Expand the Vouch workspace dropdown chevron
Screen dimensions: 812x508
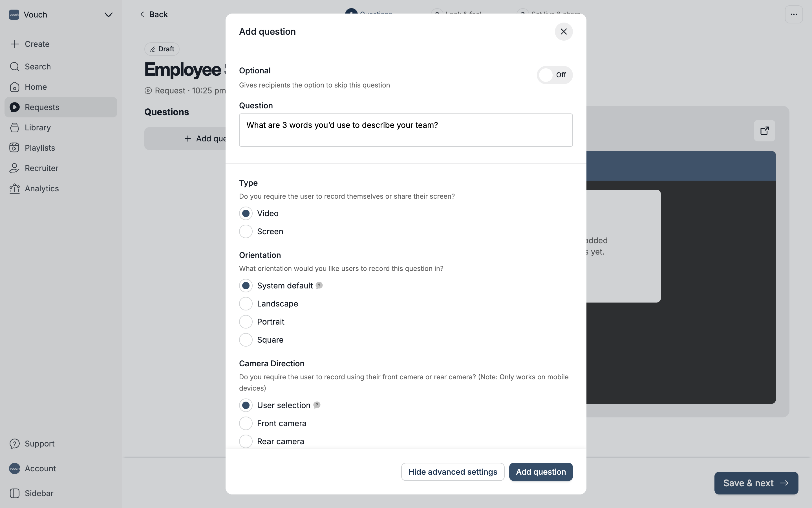pos(108,14)
